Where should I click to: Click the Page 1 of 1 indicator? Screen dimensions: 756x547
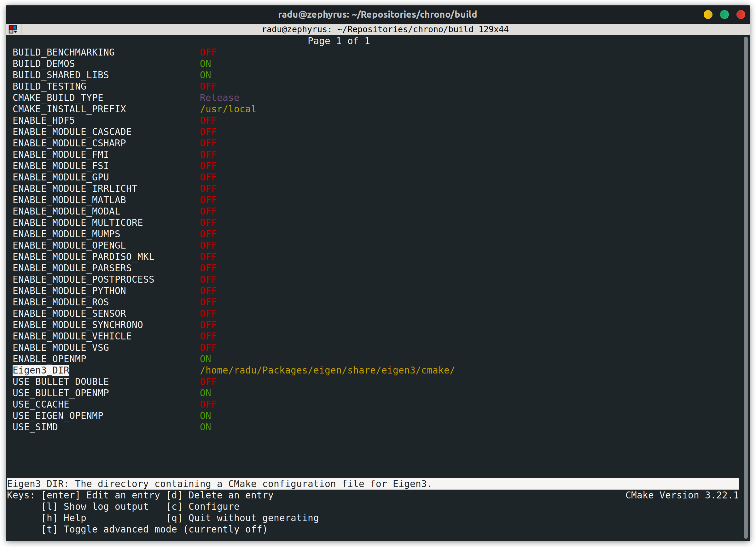339,41
